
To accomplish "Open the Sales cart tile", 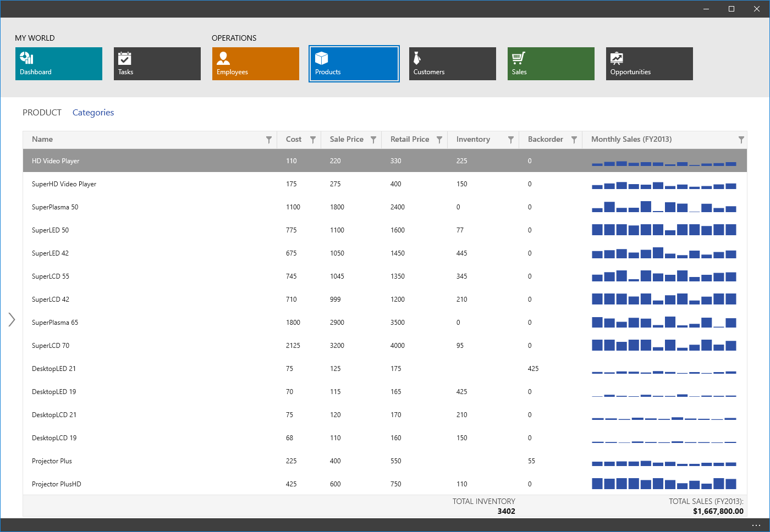I will coord(551,64).
